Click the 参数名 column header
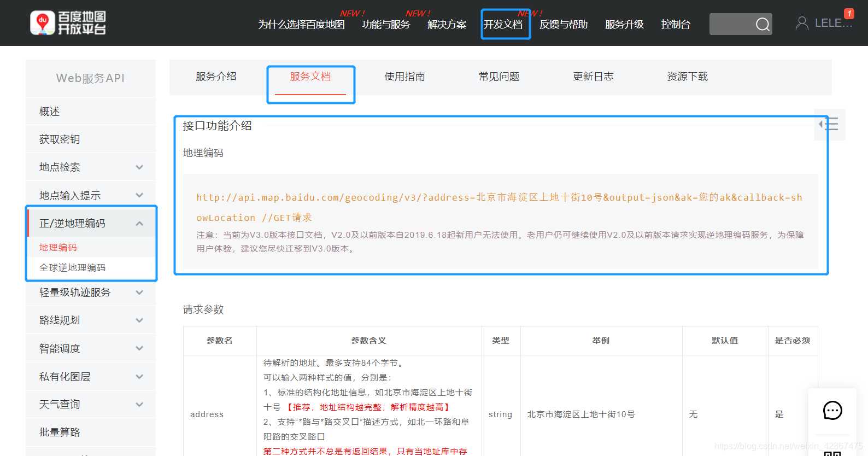 (220, 340)
